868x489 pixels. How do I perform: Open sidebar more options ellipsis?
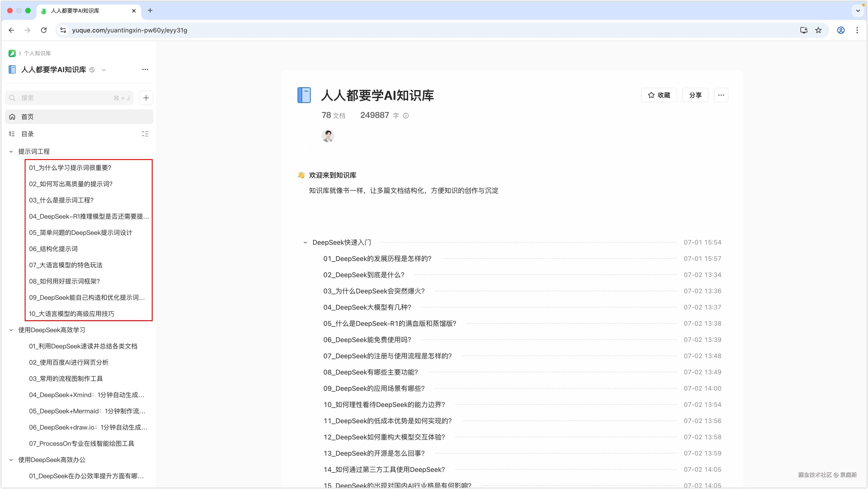pyautogui.click(x=145, y=69)
